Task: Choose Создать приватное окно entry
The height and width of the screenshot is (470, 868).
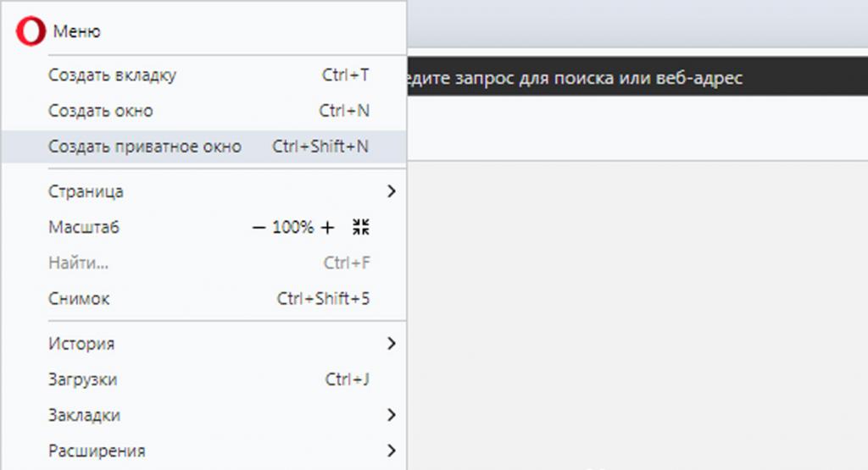Action: click(204, 147)
